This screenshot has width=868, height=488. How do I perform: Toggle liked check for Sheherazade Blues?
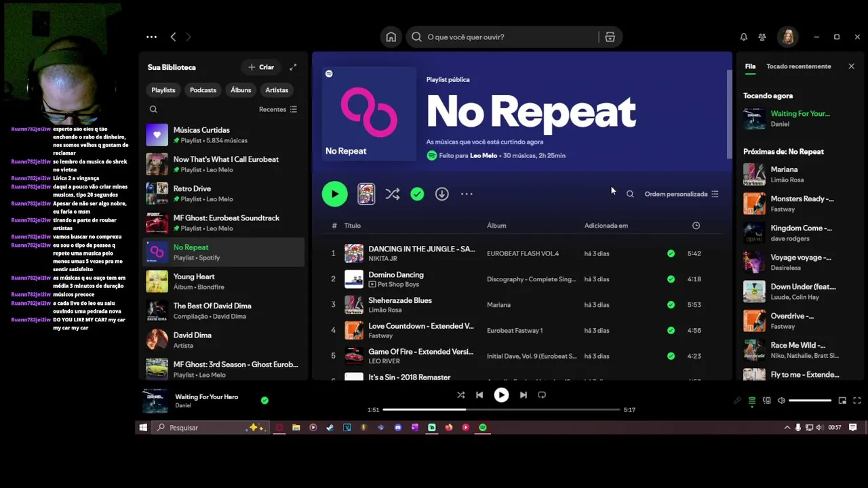pos(671,305)
